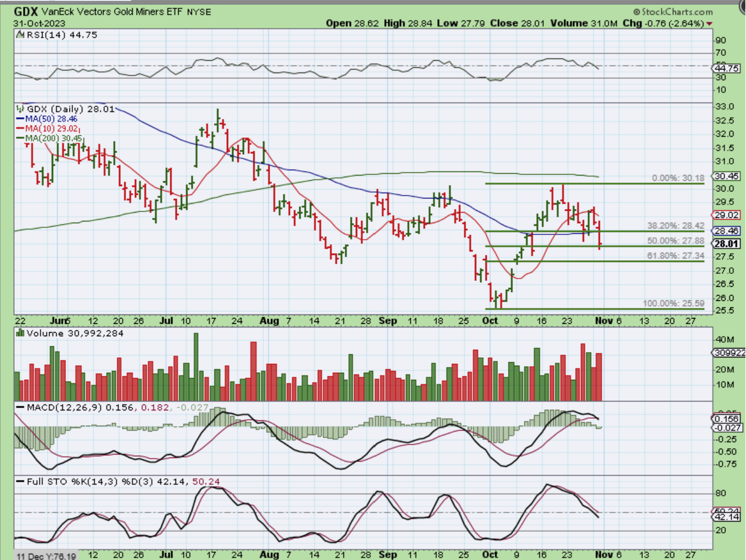The image size is (746, 560).
Task: Click the red down-arrow change icon
Action: point(709,24)
